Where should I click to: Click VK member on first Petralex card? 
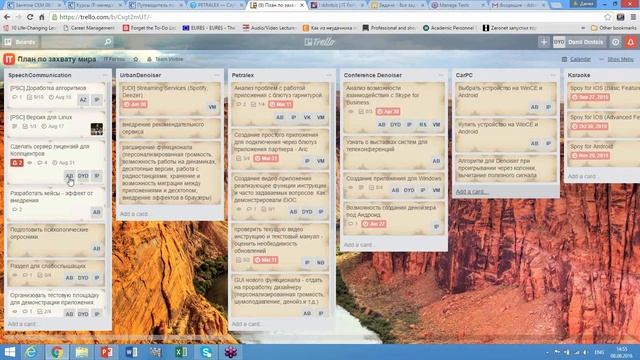(x=307, y=117)
